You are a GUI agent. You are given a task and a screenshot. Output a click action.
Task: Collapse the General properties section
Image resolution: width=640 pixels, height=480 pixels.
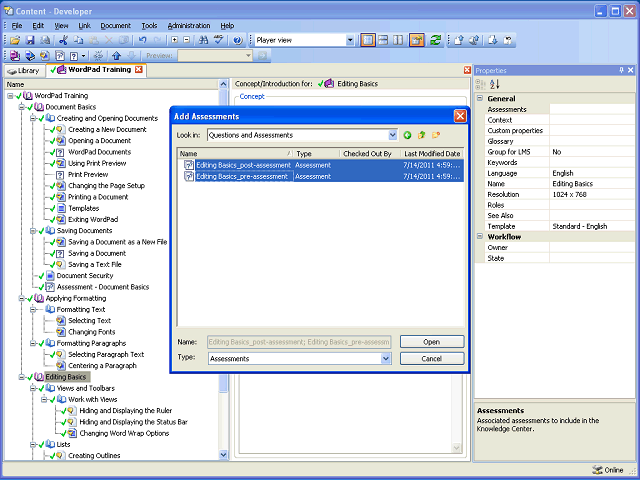[x=480, y=98]
